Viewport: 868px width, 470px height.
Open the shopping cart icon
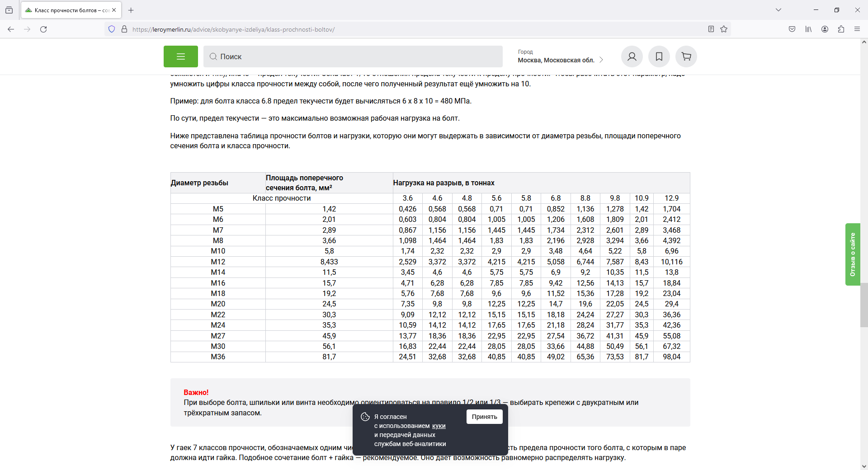point(686,56)
